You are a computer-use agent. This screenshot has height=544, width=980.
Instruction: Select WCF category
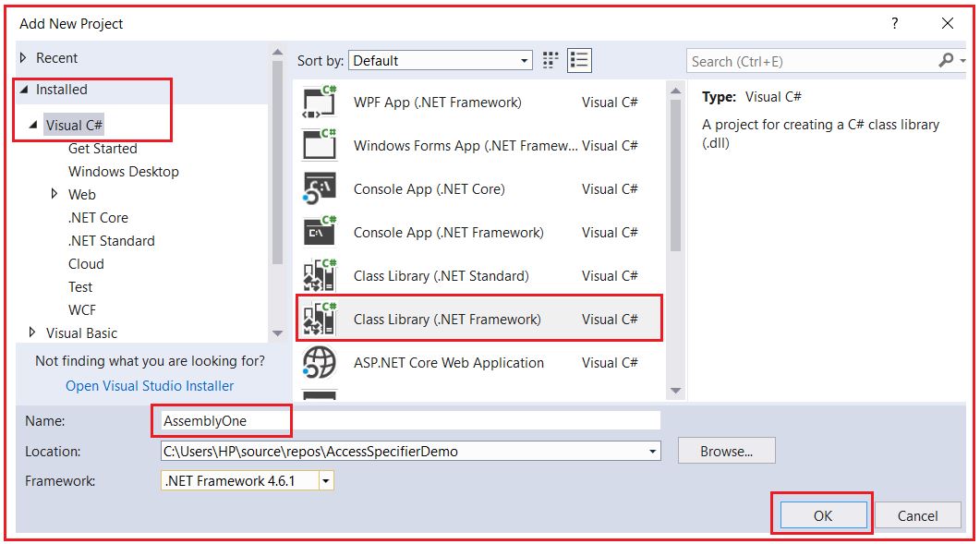point(82,310)
